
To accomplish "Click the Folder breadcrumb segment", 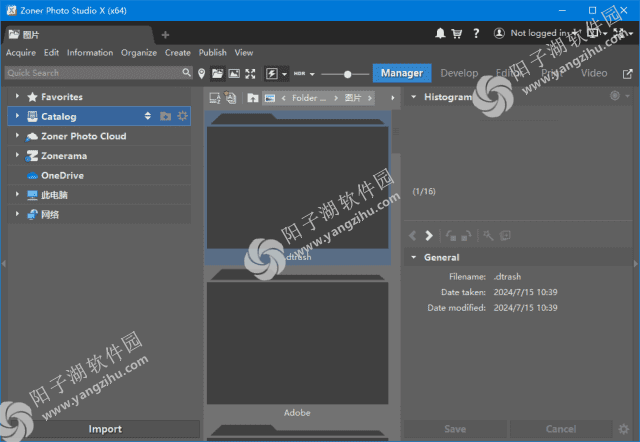I will click(309, 98).
